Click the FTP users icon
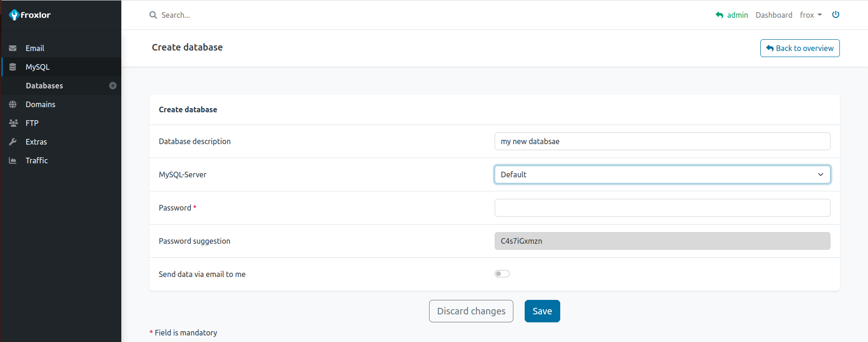The height and width of the screenshot is (342, 868). (x=13, y=123)
